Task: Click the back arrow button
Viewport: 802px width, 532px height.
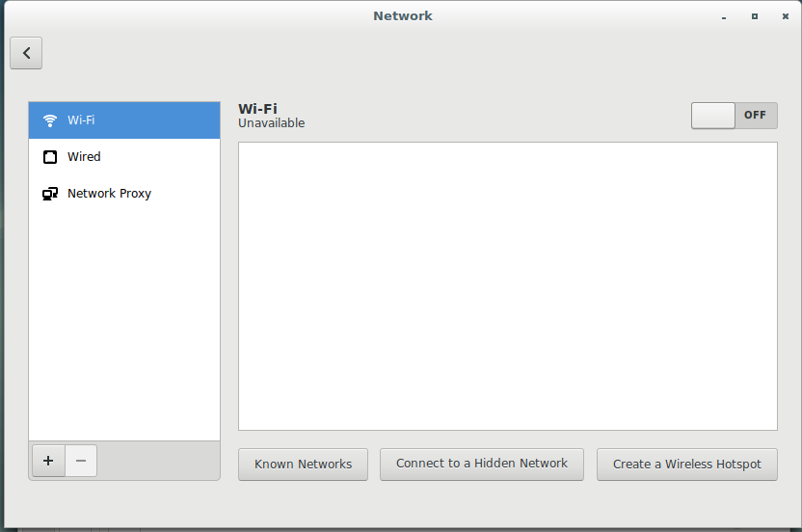Action: tap(26, 53)
